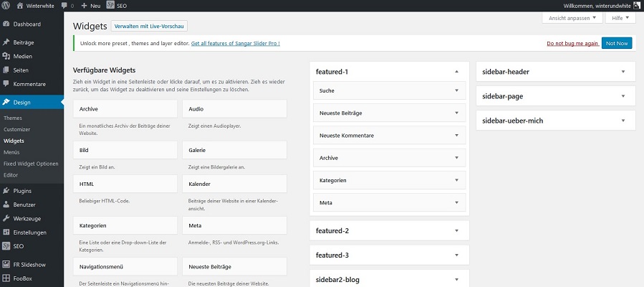Click the Not Now button
This screenshot has height=287, width=644.
tap(616, 43)
